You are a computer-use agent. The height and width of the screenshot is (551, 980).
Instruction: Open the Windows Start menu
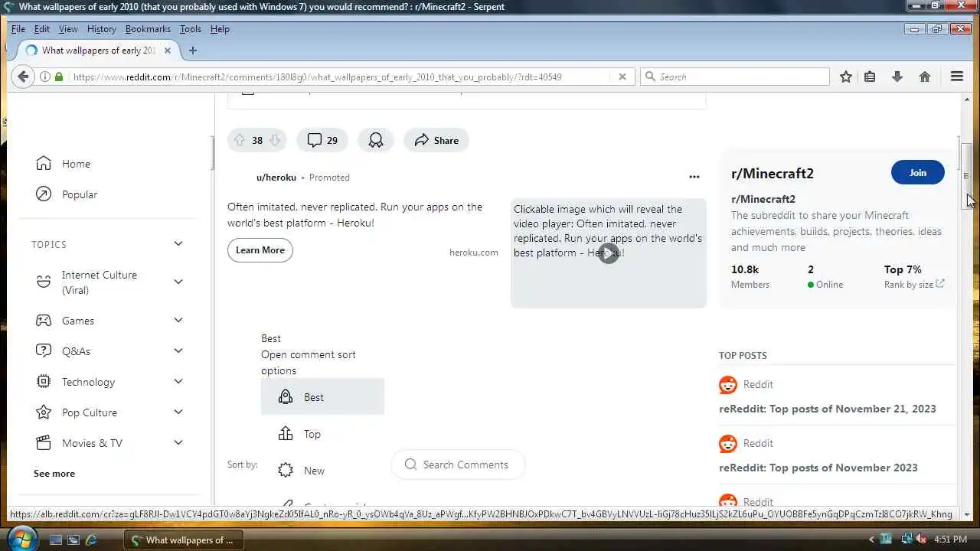coord(23,539)
